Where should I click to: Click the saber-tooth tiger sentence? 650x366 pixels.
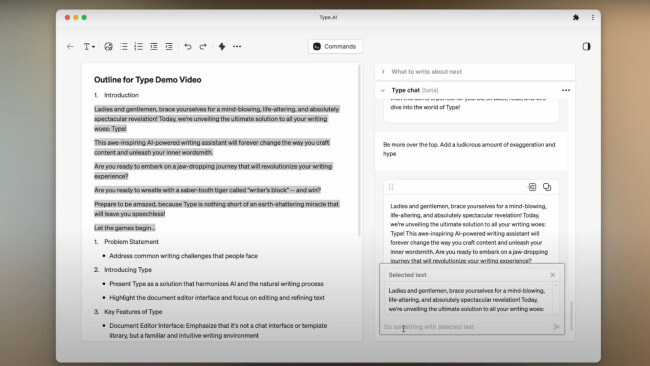tap(207, 190)
